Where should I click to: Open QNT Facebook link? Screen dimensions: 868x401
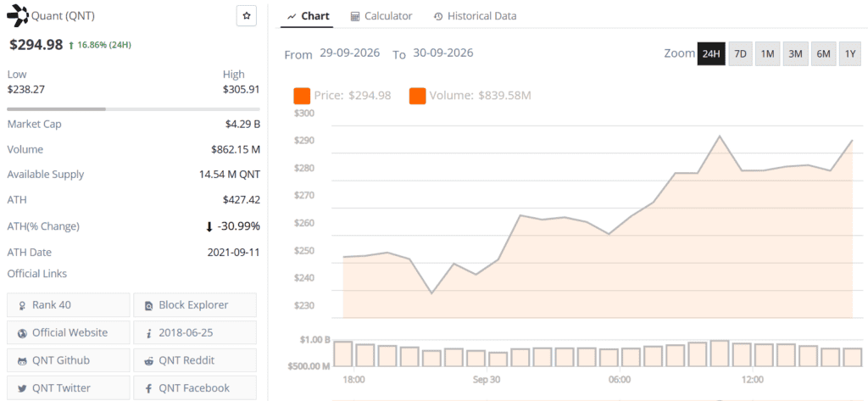pos(195,387)
